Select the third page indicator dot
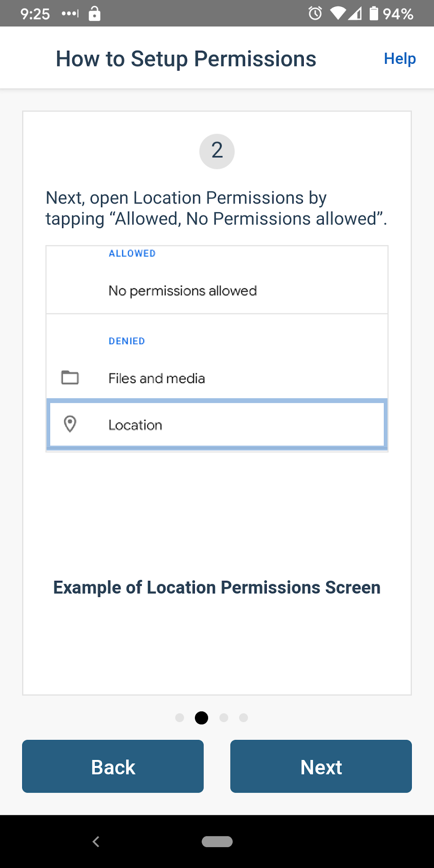The height and width of the screenshot is (868, 434). point(224,718)
